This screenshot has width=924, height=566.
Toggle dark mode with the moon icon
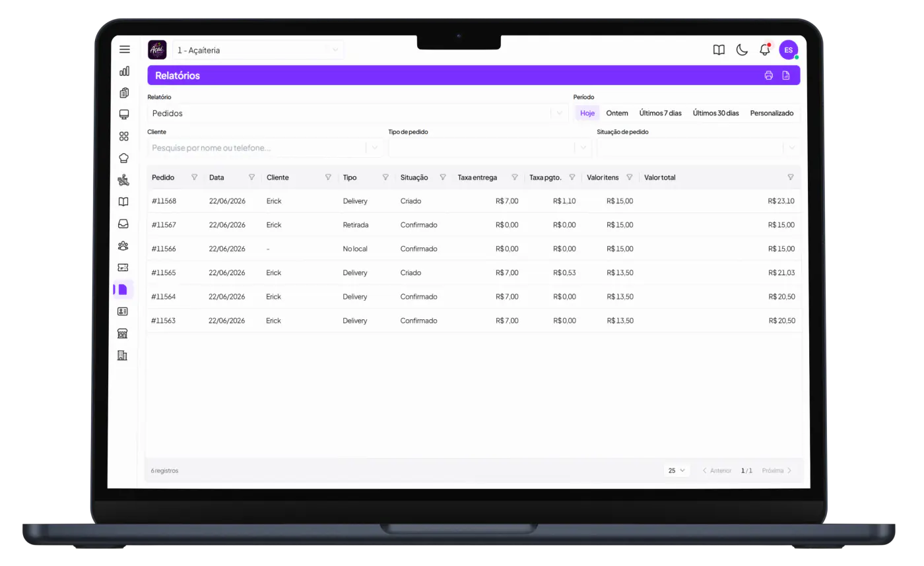click(x=742, y=49)
